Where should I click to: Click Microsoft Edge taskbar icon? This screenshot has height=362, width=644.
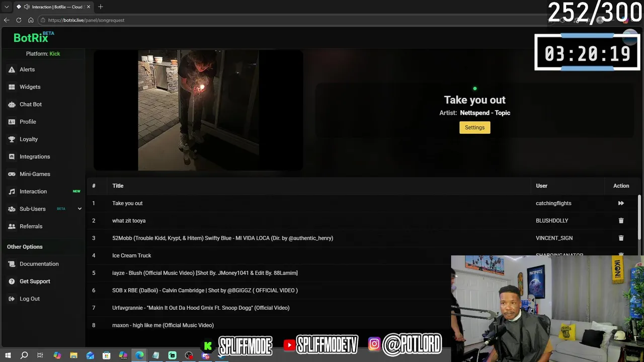coord(139,355)
